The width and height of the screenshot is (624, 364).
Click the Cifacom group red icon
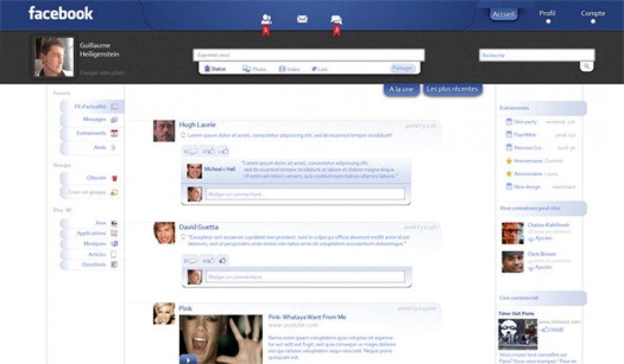[x=115, y=178]
